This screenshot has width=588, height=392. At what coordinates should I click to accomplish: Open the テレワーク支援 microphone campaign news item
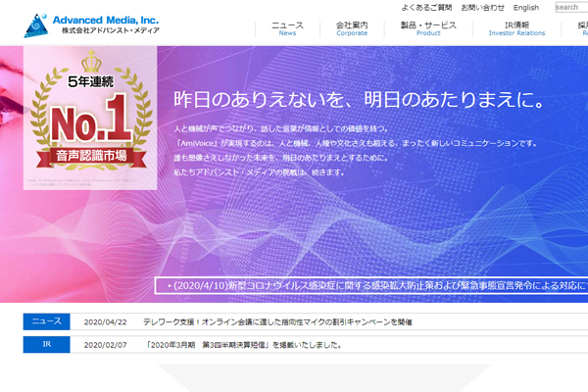[277, 321]
